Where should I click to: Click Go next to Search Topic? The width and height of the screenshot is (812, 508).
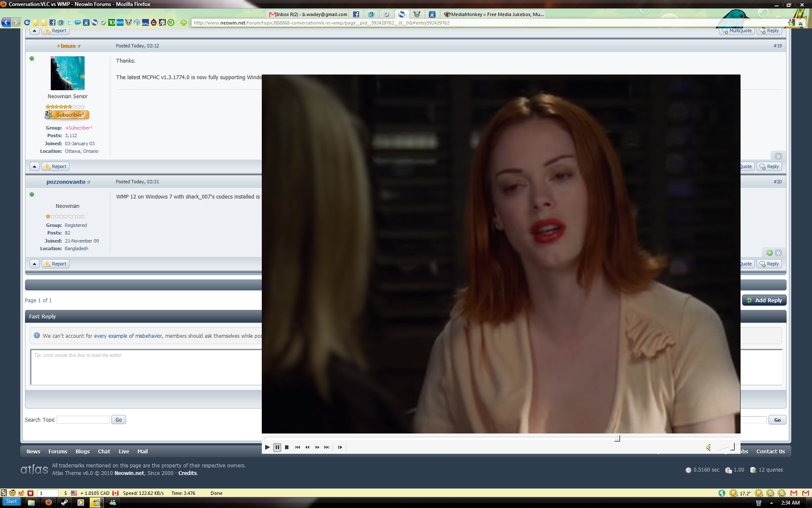(118, 420)
